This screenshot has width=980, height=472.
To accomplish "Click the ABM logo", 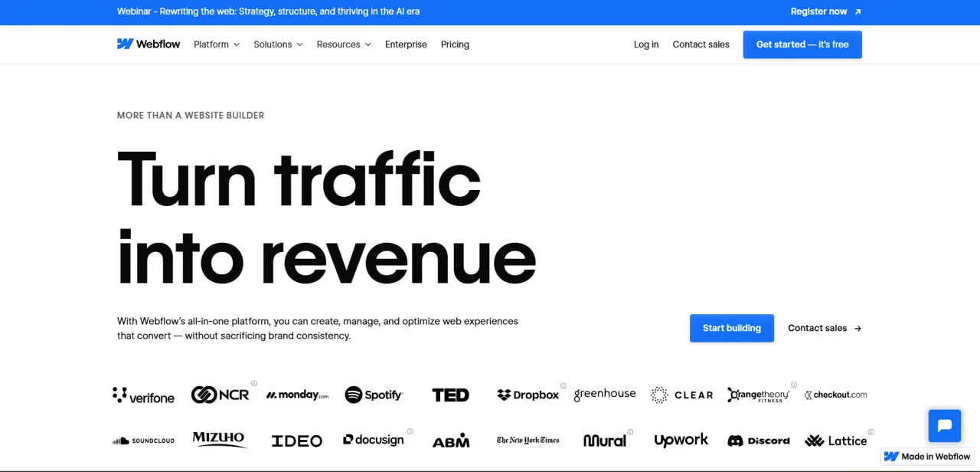I will 451,441.
